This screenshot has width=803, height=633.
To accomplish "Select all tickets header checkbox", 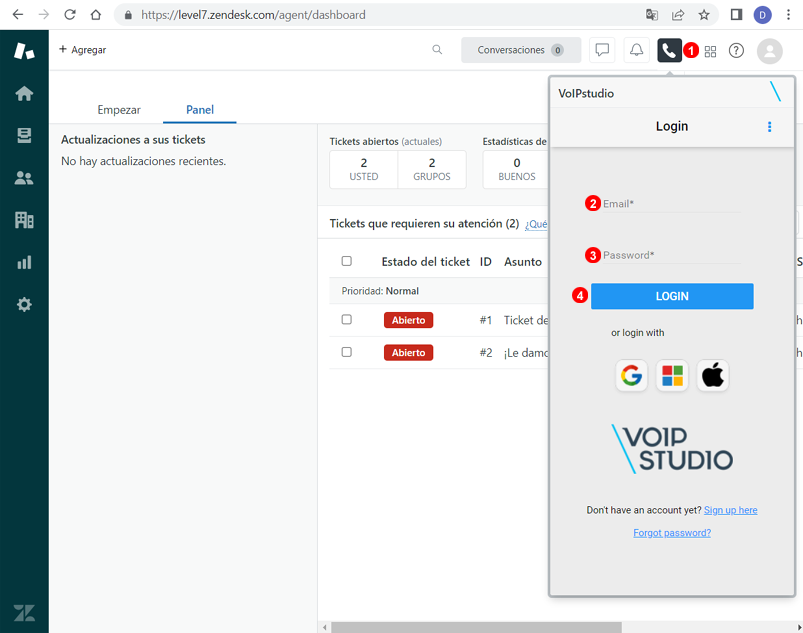I will 347,261.
